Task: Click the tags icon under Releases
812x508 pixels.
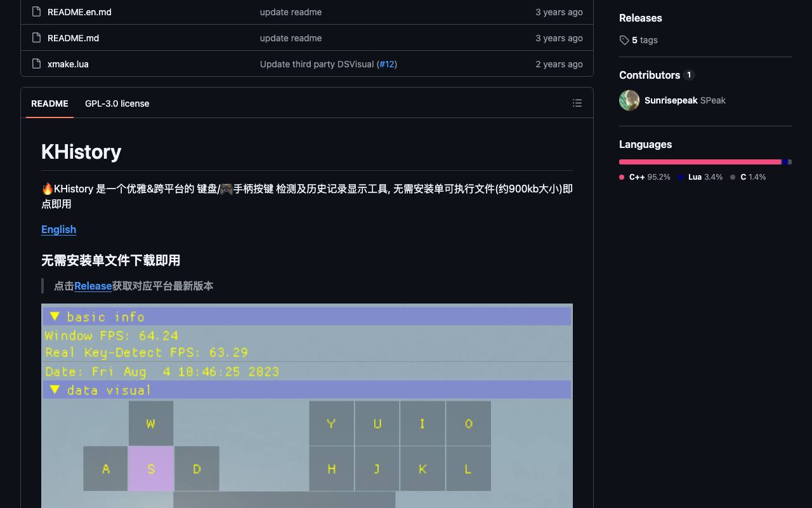Action: point(624,40)
